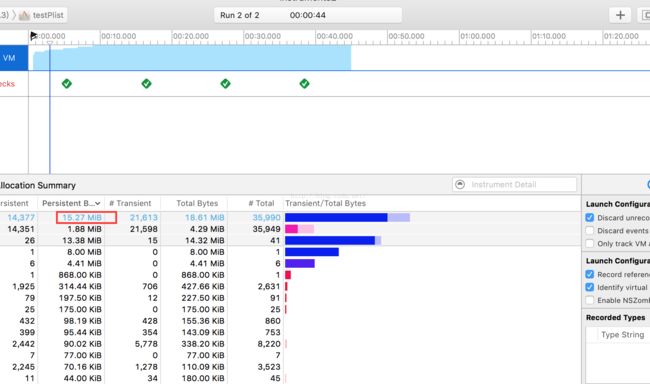
Task: Click the 15.27 MiB persistent bytes cell
Action: (82, 217)
